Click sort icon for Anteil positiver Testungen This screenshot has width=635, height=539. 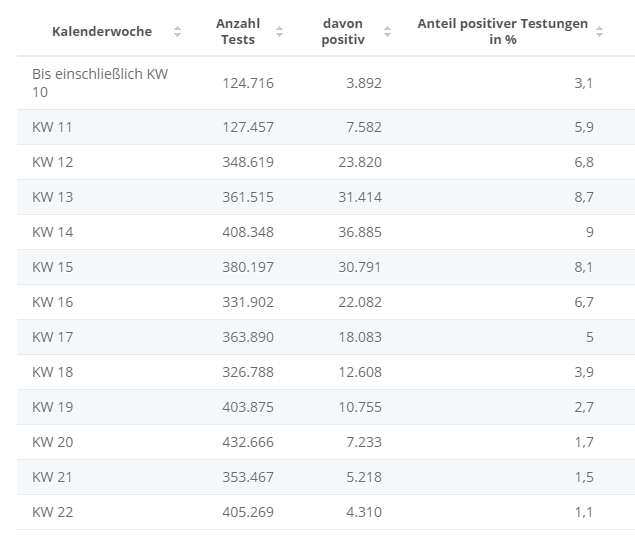click(x=599, y=31)
